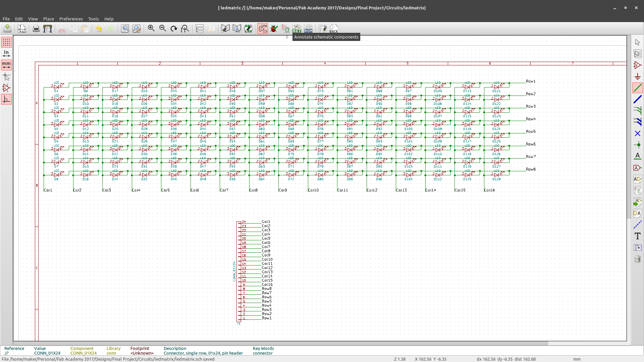Click the Zoom out magnifier
Image resolution: width=644 pixels, height=362 pixels.
point(163,28)
